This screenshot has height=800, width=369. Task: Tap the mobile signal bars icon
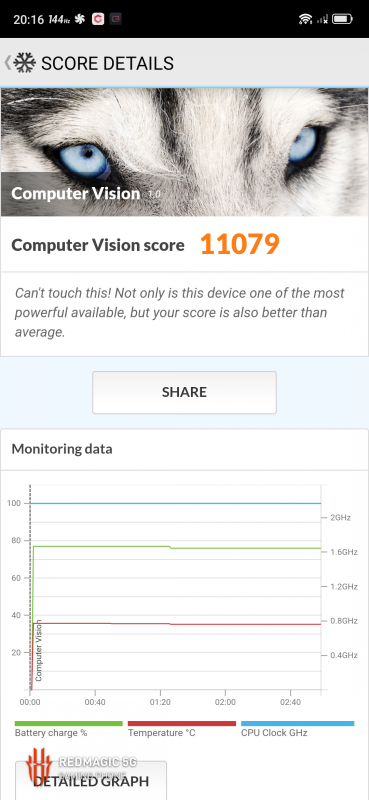tap(322, 19)
